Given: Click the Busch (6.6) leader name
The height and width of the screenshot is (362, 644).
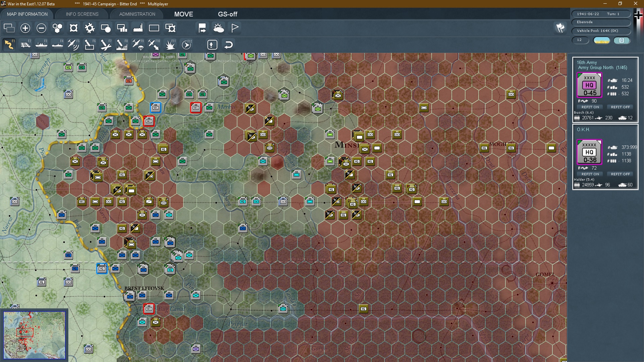Looking at the screenshot, I should [584, 112].
